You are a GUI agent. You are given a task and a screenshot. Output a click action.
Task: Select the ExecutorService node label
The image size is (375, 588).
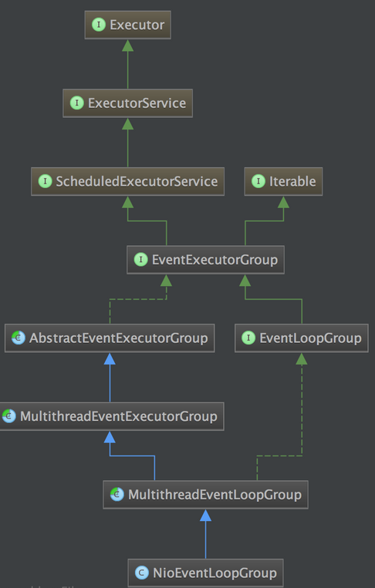click(137, 103)
